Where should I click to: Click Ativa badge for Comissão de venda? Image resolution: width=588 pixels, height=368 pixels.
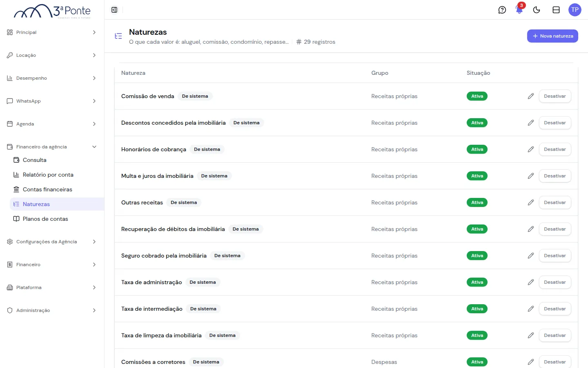[477, 96]
